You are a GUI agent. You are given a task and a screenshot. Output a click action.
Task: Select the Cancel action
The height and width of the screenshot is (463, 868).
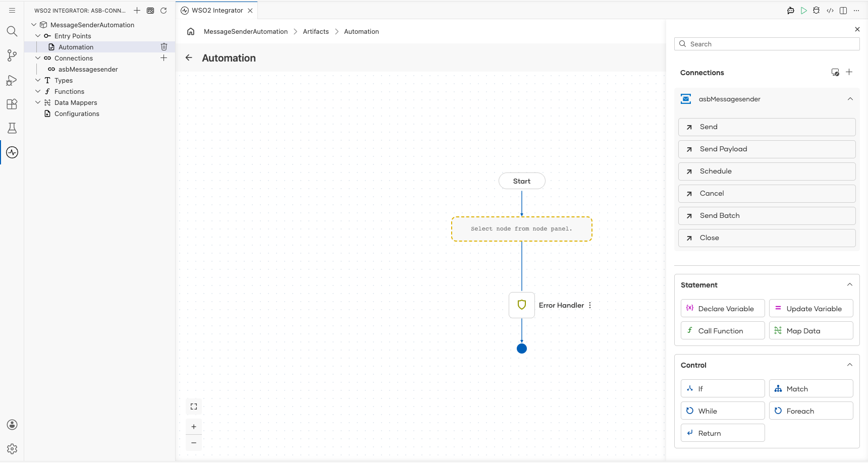(767, 194)
